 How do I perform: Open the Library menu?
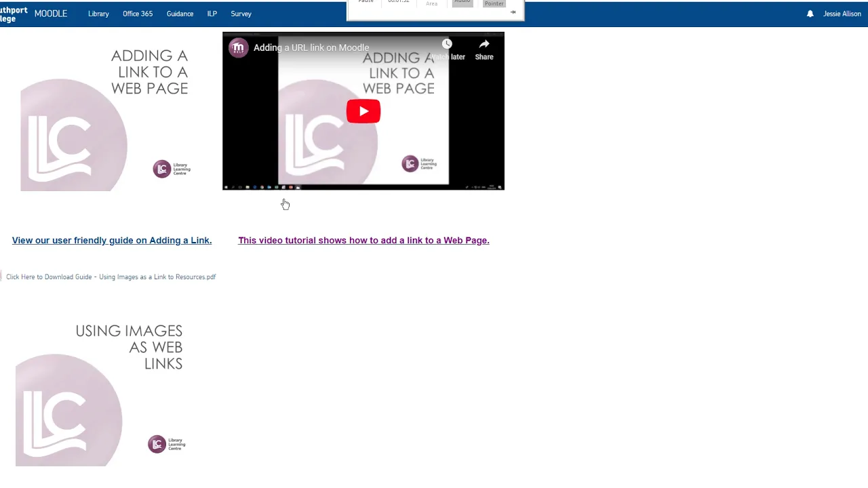[98, 14]
